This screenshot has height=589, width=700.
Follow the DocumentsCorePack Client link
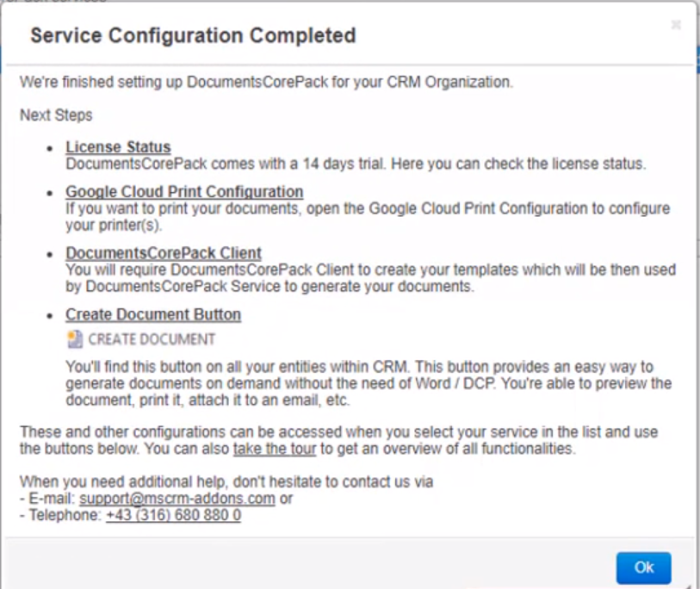pos(164,253)
